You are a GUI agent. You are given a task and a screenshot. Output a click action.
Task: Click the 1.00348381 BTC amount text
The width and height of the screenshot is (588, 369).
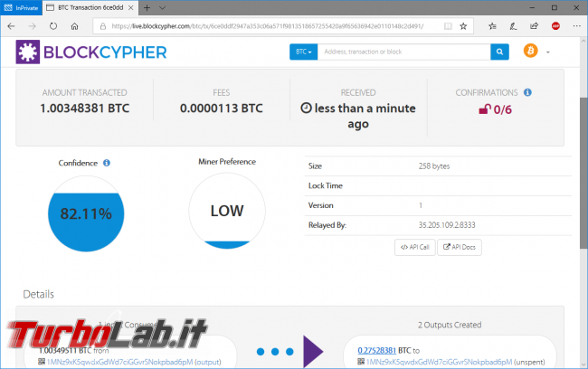point(85,109)
